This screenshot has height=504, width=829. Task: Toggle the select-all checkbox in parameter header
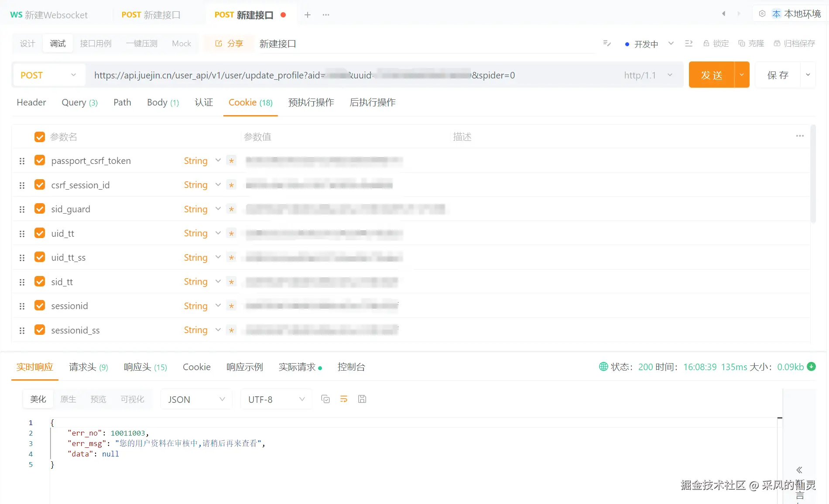[39, 136]
